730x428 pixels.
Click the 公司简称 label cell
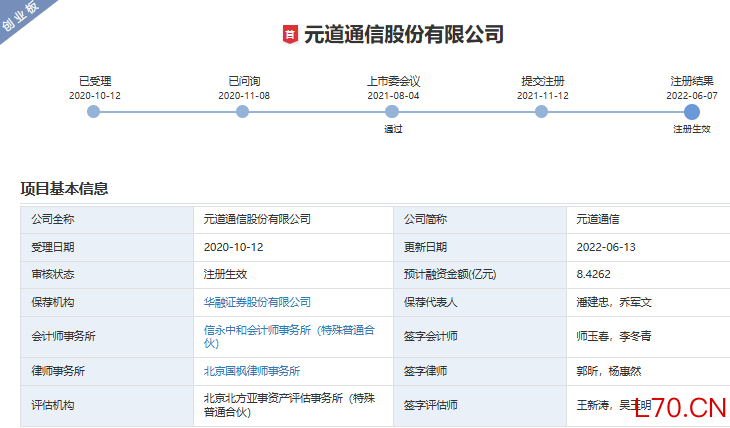click(x=480, y=220)
